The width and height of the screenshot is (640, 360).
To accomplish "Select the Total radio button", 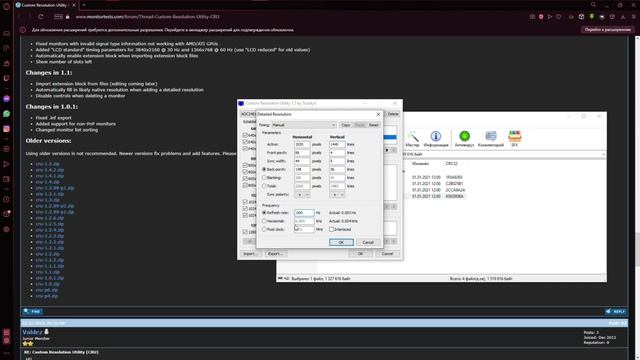I will (264, 186).
